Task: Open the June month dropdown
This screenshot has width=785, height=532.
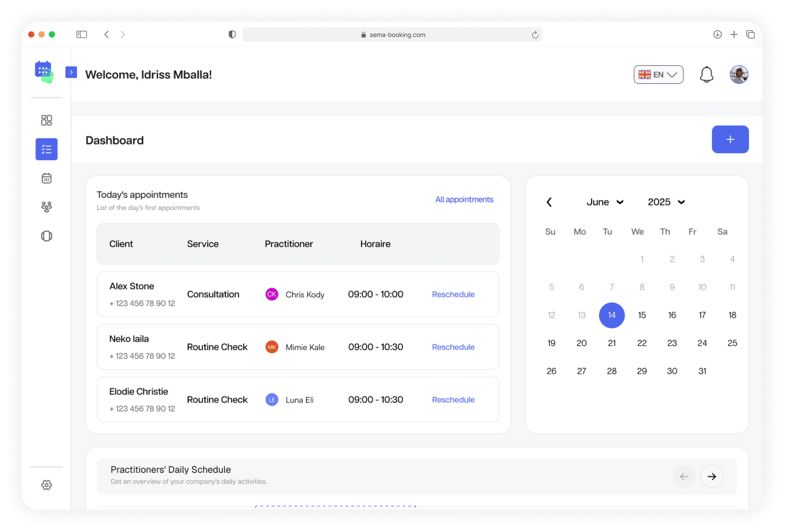Action: 605,202
